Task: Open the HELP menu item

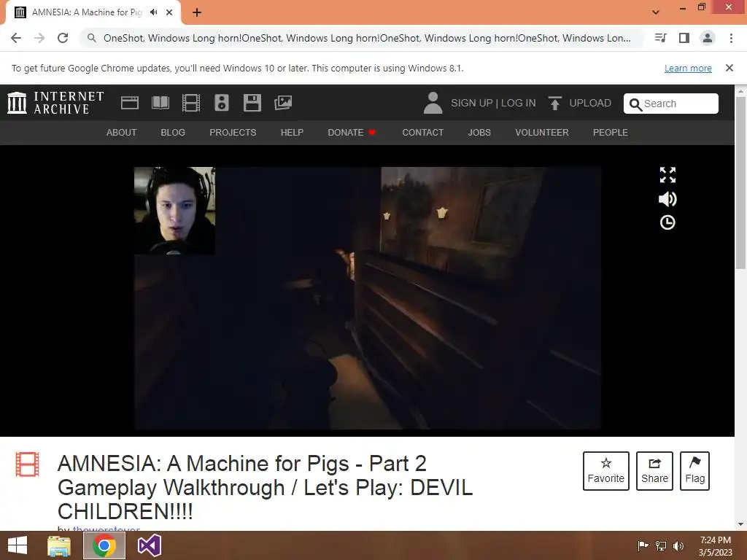Action: click(x=292, y=133)
